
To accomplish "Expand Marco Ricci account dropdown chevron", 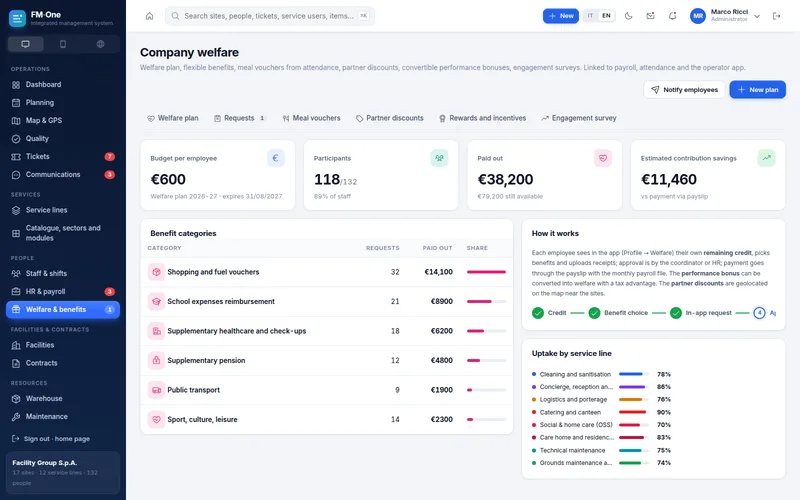I will (x=757, y=16).
